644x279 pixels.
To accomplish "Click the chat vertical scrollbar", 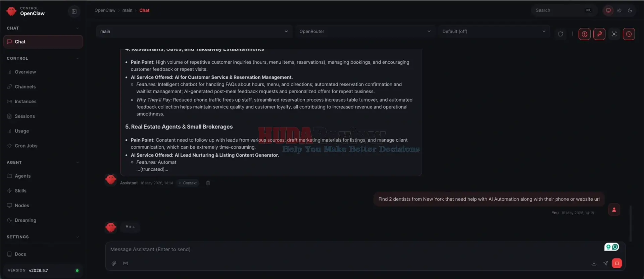I will (631, 223).
